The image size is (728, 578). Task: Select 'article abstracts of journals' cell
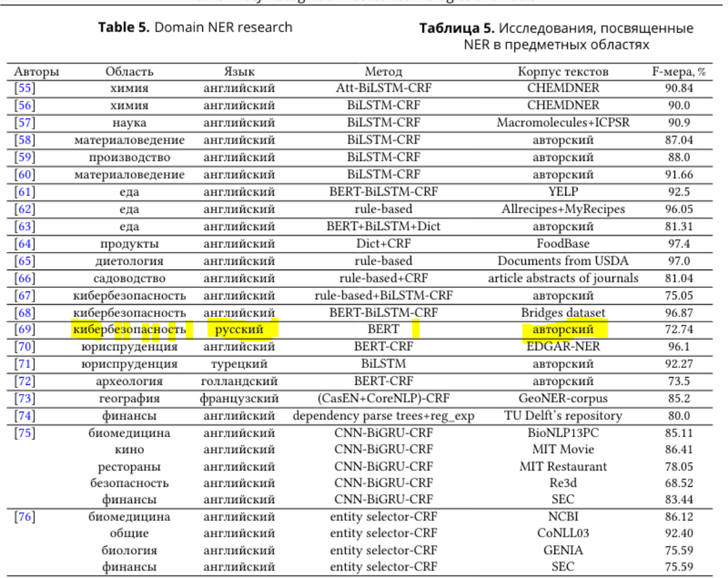563,278
